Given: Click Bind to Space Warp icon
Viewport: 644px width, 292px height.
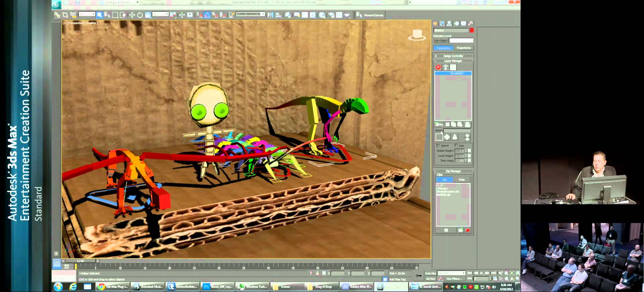Looking at the screenshot, I should click(73, 15).
